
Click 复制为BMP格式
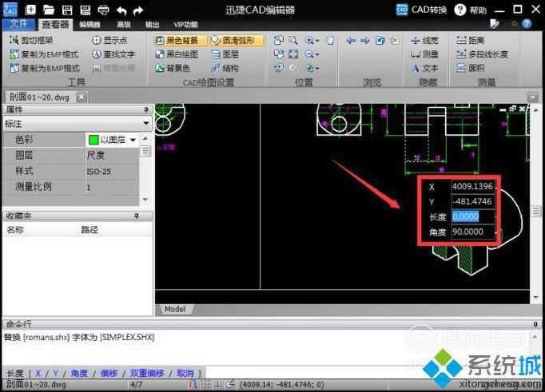pyautogui.click(x=45, y=69)
